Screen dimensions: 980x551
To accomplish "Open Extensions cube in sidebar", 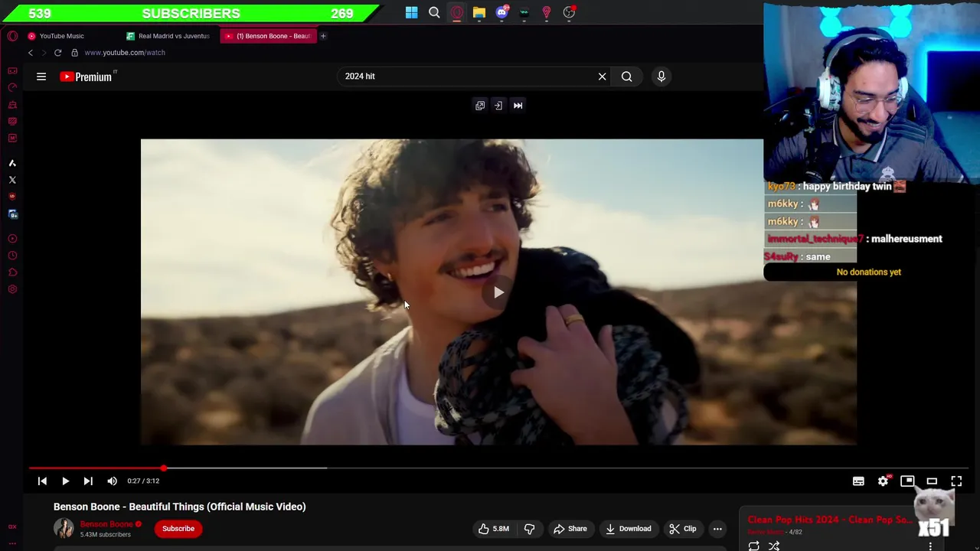I will pyautogui.click(x=12, y=272).
